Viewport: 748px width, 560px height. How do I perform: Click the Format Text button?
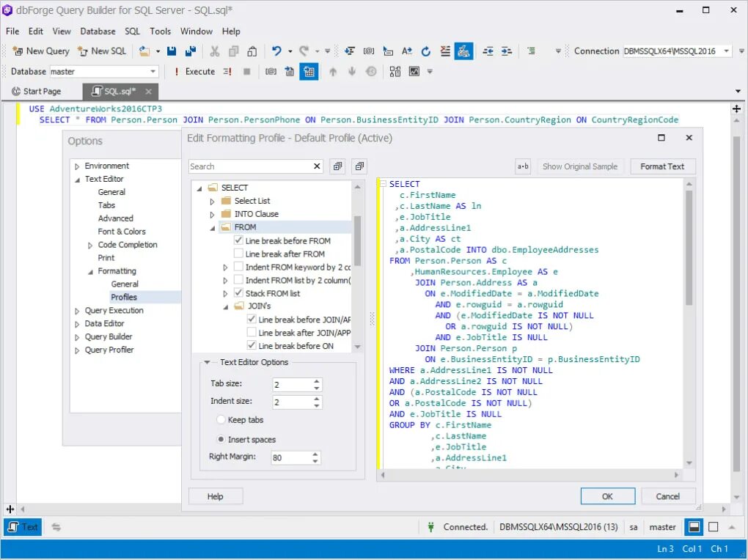tap(662, 166)
